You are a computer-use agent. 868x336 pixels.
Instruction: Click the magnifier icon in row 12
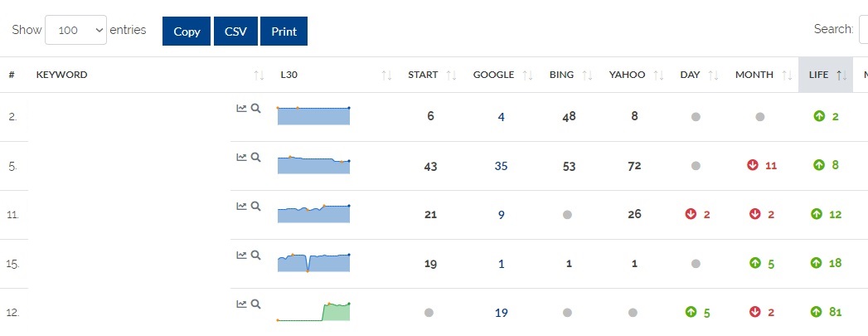pyautogui.click(x=256, y=304)
